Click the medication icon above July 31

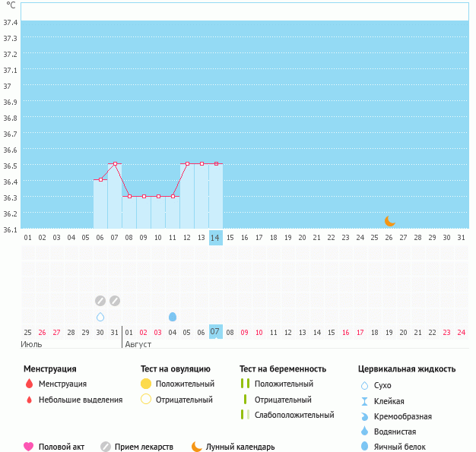click(x=115, y=301)
